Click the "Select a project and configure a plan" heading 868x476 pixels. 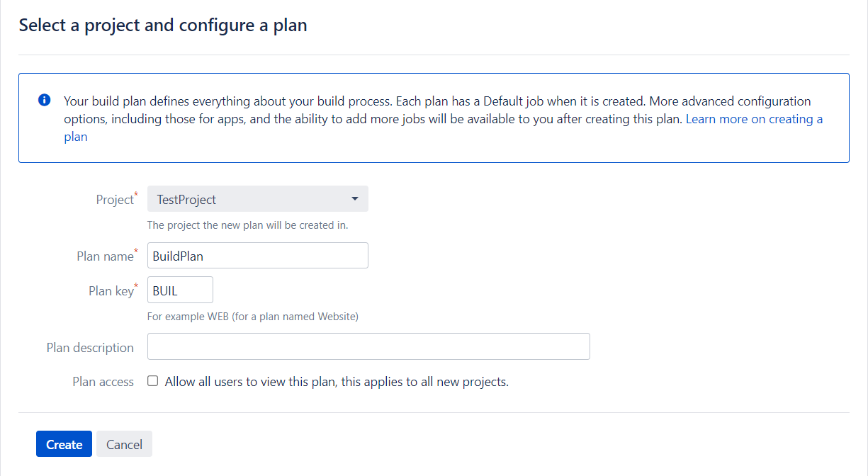[163, 25]
